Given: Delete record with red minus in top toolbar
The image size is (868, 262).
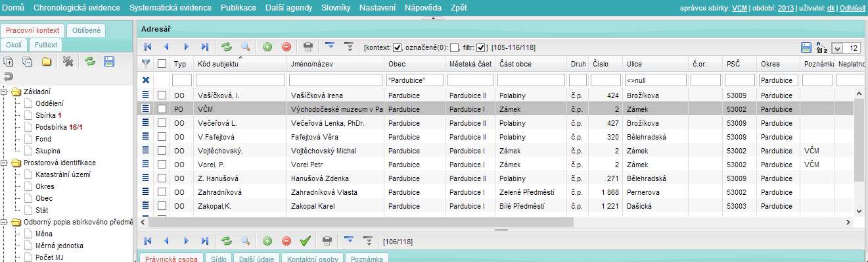Looking at the screenshot, I should pyautogui.click(x=286, y=47).
